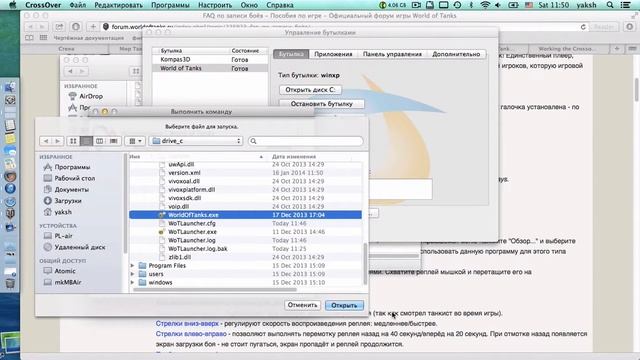Select the WoTLauncher.cfg file
Image resolution: width=640 pixels, height=360 pixels.
(x=245, y=223)
